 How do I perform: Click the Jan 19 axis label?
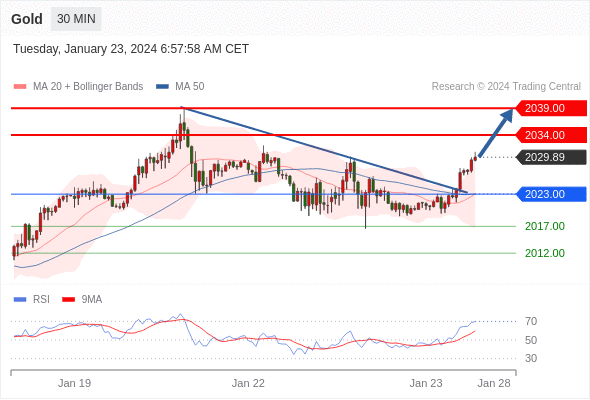(x=74, y=383)
